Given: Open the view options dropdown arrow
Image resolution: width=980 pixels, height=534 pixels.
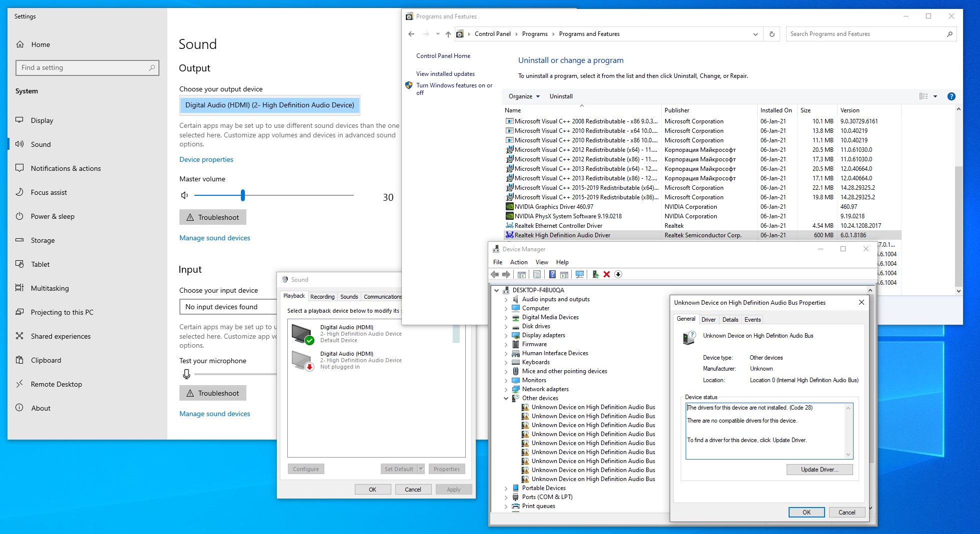Looking at the screenshot, I should click(x=935, y=96).
